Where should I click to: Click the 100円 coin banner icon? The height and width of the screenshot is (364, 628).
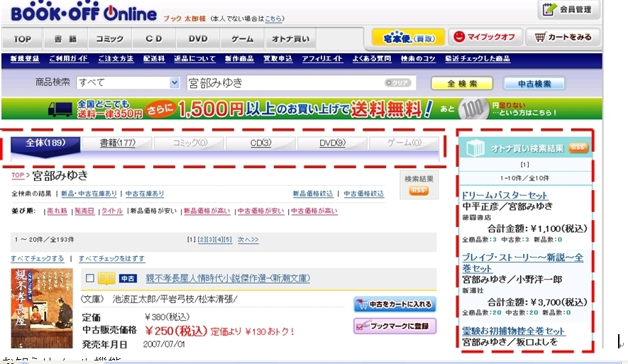pyautogui.click(x=473, y=109)
